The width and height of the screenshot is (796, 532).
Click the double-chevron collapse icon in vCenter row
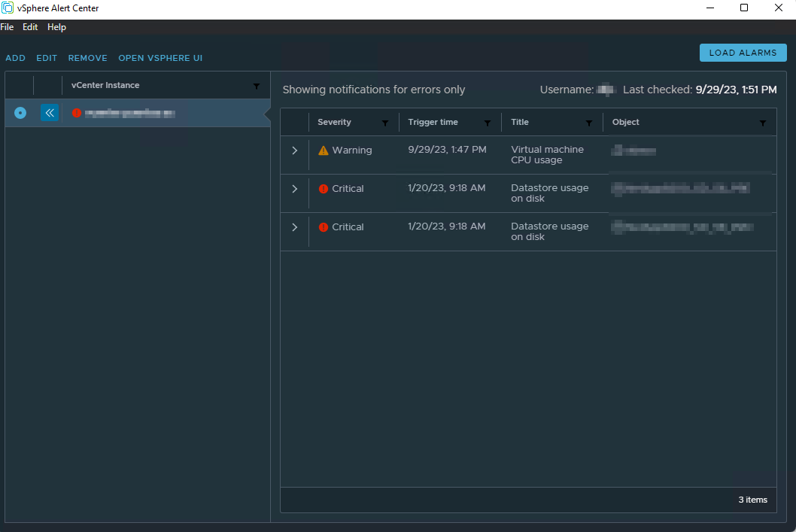(49, 113)
